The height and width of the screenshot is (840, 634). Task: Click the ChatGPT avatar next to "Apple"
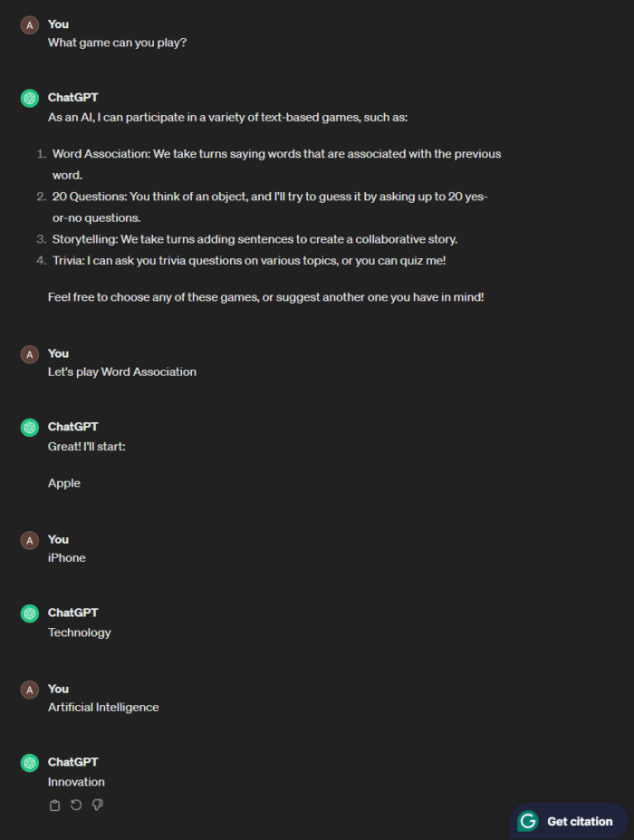coord(30,427)
